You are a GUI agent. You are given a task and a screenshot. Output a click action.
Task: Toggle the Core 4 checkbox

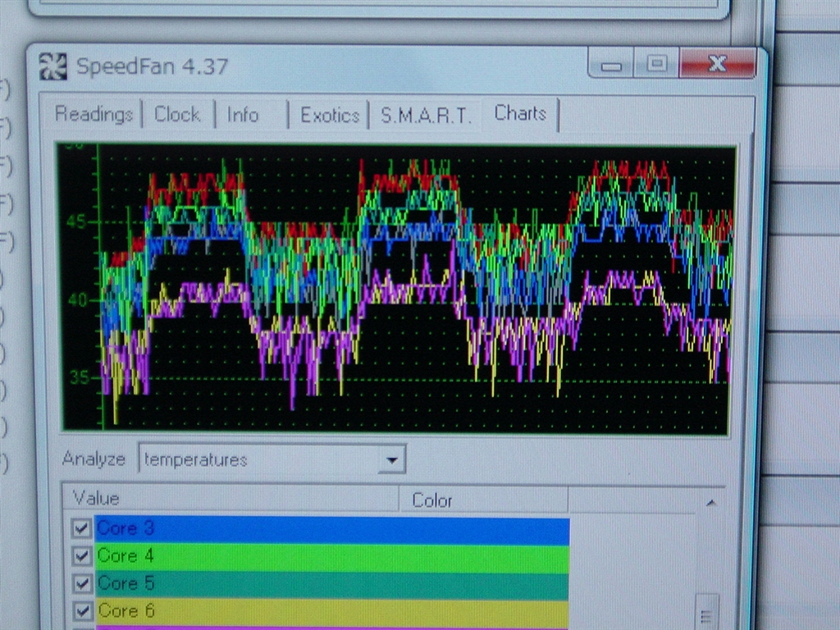[80, 555]
